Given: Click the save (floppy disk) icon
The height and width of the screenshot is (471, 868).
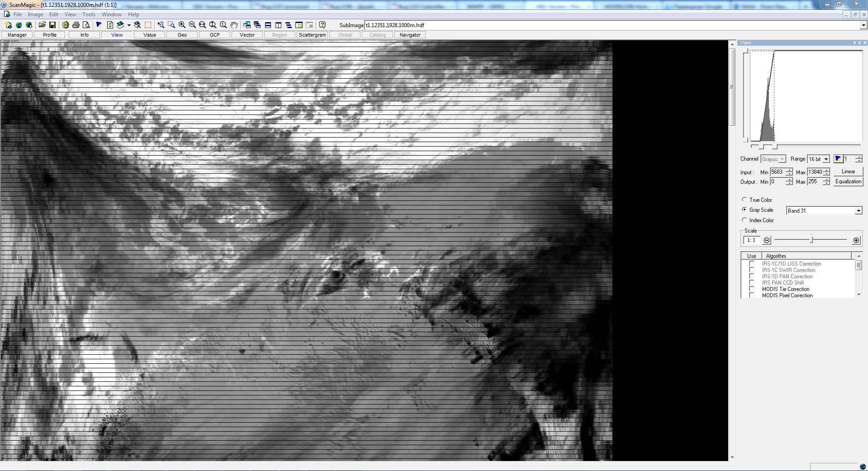Looking at the screenshot, I should pyautogui.click(x=52, y=25).
